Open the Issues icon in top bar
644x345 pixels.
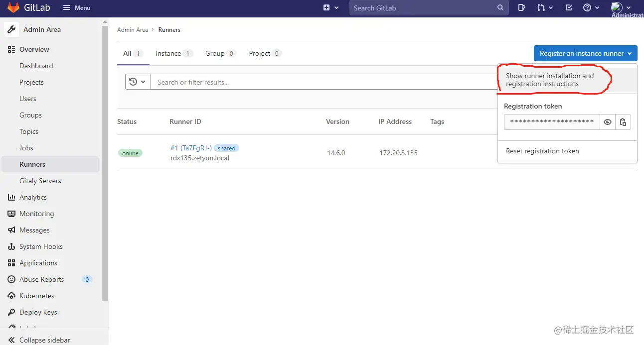tap(521, 7)
